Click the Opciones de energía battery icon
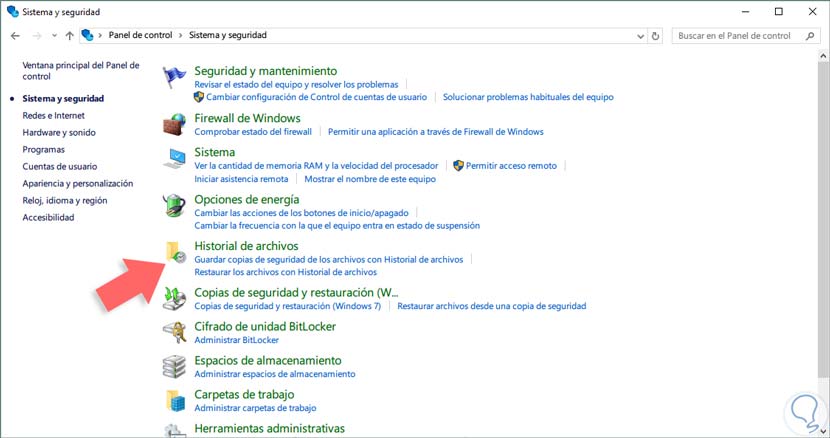 click(x=174, y=205)
